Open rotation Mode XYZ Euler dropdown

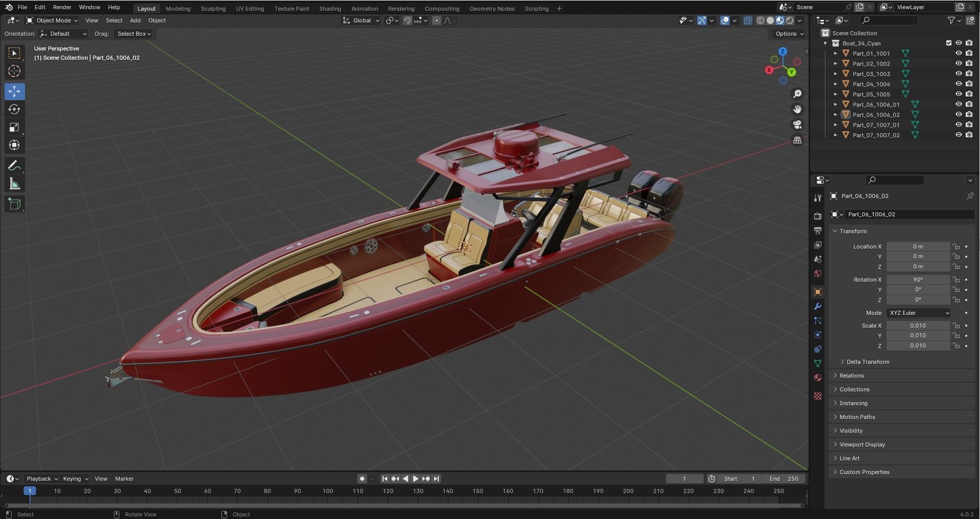[x=918, y=313]
